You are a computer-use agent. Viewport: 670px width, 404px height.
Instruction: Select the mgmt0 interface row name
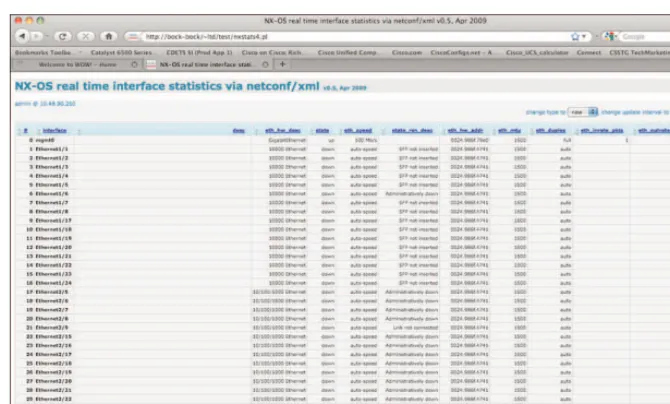[45, 140]
